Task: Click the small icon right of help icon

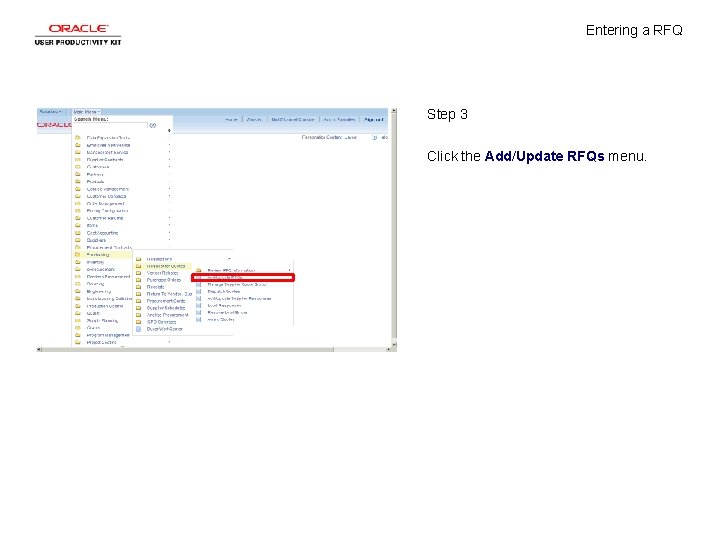Action: pyautogui.click(x=385, y=137)
